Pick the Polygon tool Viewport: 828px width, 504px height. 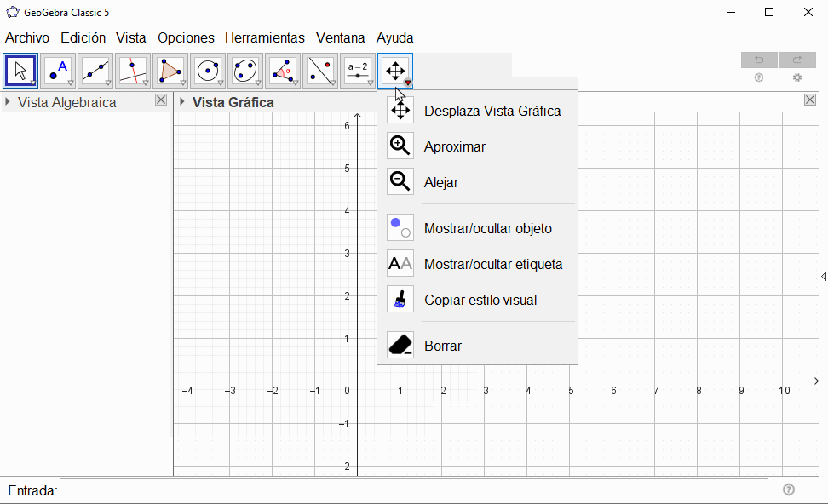point(170,71)
